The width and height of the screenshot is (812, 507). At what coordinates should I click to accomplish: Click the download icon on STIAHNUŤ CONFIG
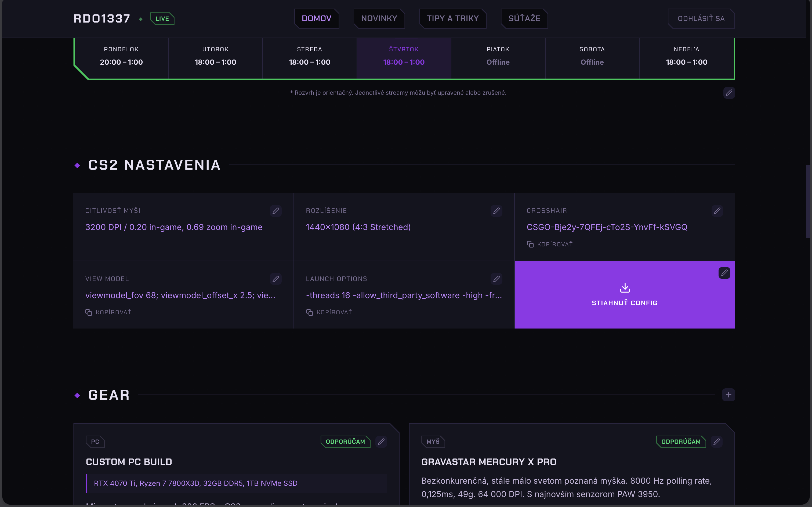[625, 288]
